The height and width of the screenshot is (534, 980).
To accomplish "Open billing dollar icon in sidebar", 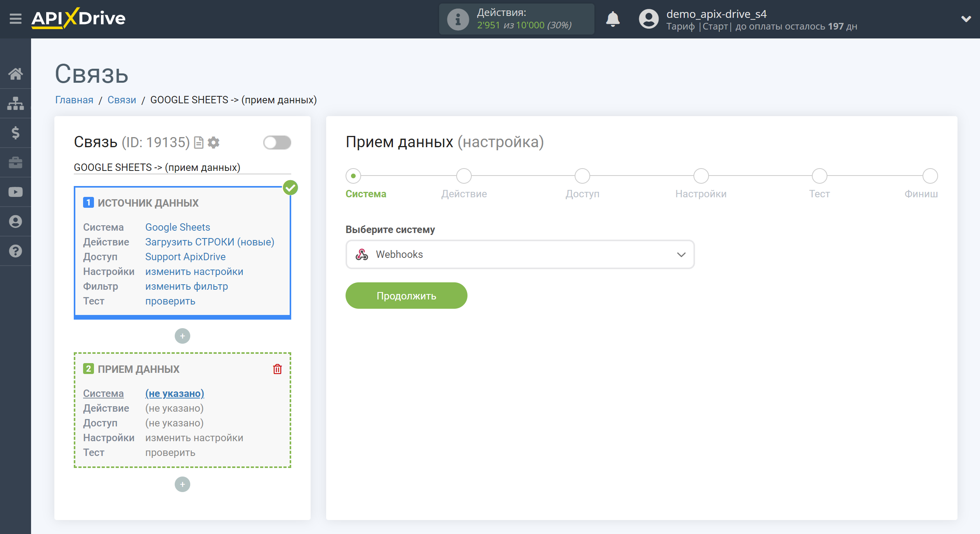I will click(16, 133).
